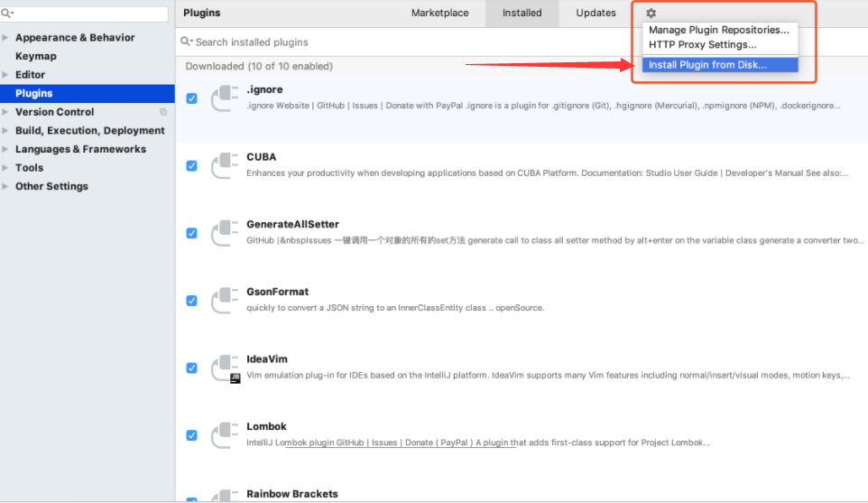Click the GsonFormat plugin icon
868x503 pixels.
pos(224,301)
